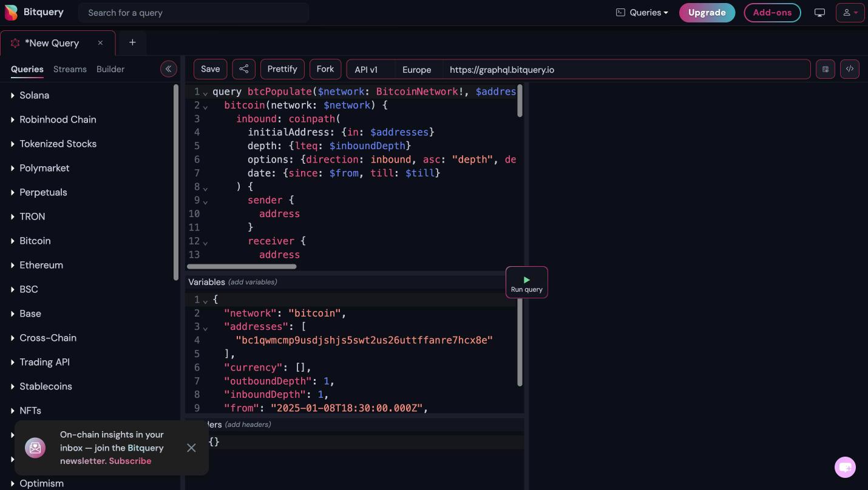Screen dimensions: 868x490
Task: Click the Save button
Action: pos(211,69)
